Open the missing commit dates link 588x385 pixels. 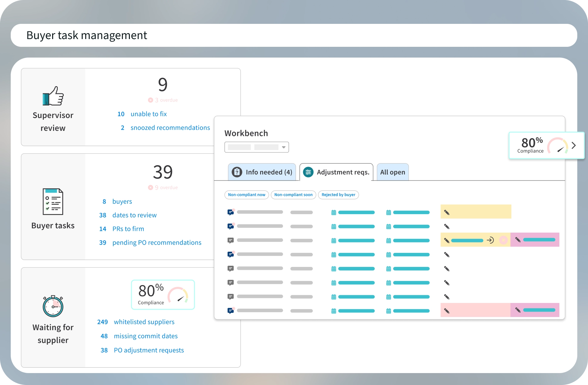tap(145, 336)
